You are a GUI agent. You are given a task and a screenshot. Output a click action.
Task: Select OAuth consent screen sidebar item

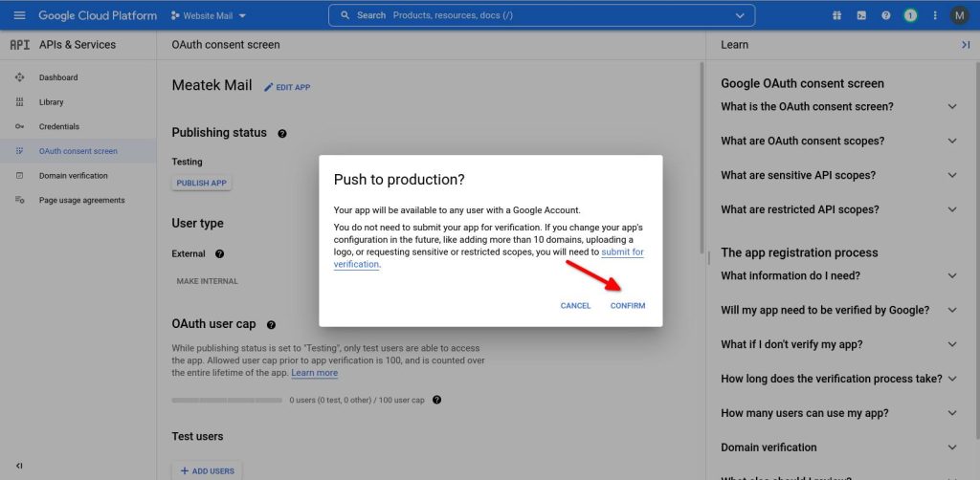tap(78, 151)
